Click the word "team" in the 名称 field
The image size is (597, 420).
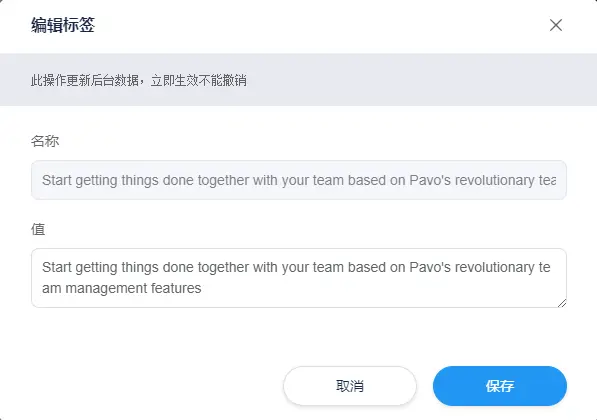click(328, 180)
